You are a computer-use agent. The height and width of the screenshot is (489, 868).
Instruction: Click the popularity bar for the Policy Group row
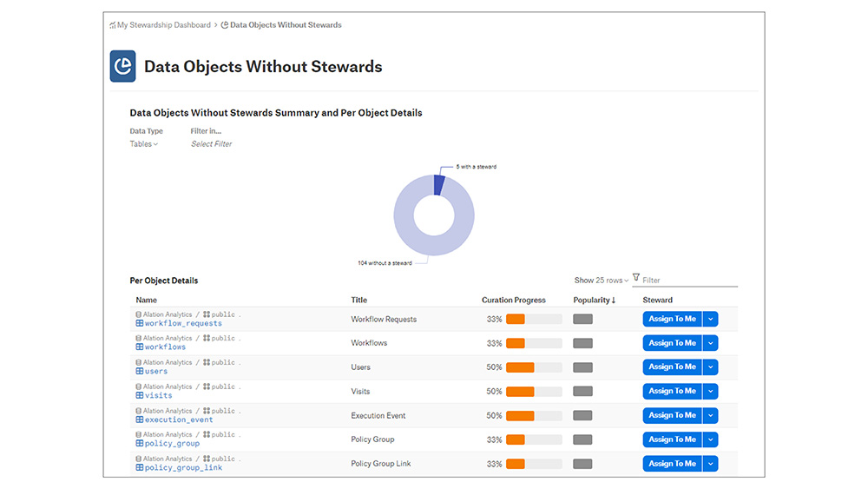click(x=583, y=439)
